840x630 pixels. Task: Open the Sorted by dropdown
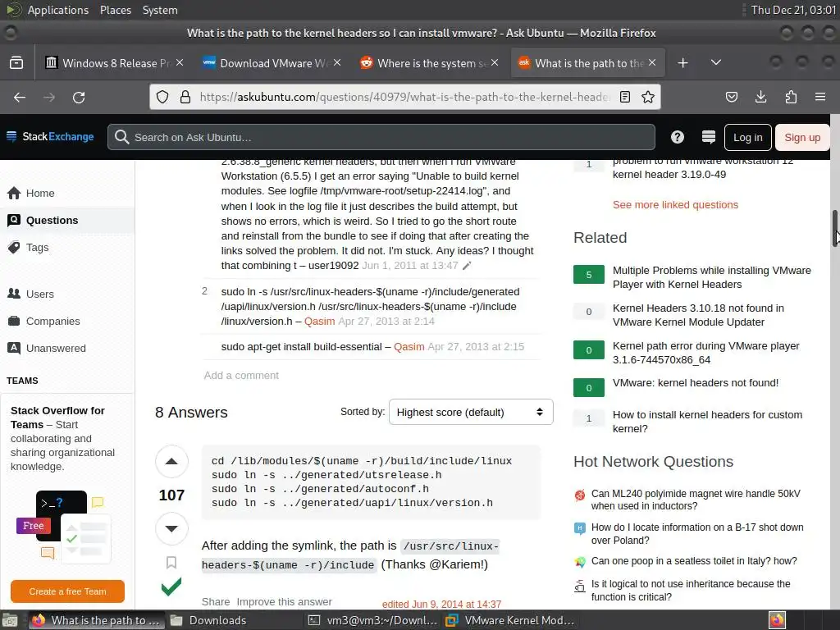(x=471, y=412)
